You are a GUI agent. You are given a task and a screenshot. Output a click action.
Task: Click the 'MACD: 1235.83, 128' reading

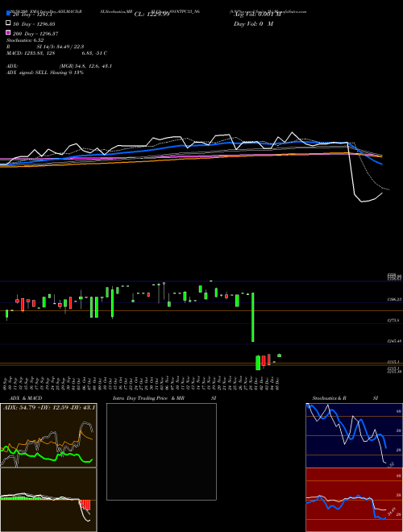[31, 53]
